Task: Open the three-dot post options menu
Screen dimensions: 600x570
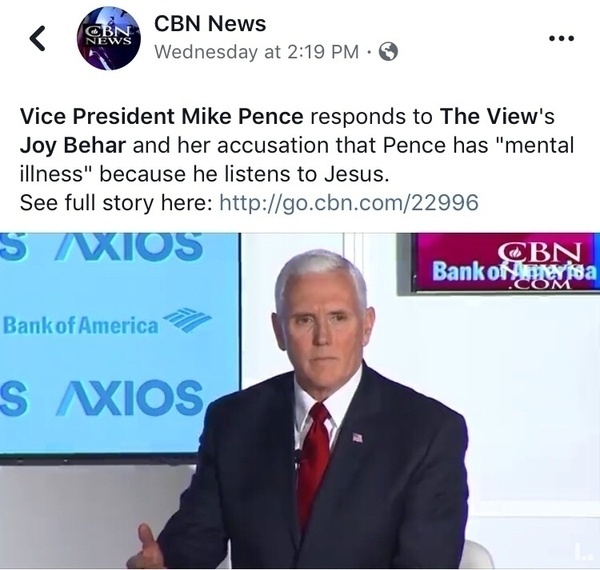Action: click(x=563, y=38)
